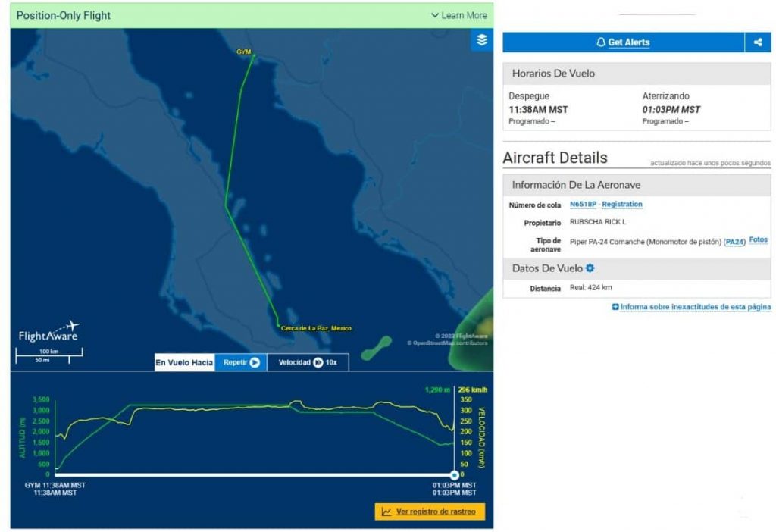Click the plus icon beside Informa sobre inexactitudes
776x532 pixels.
point(615,307)
